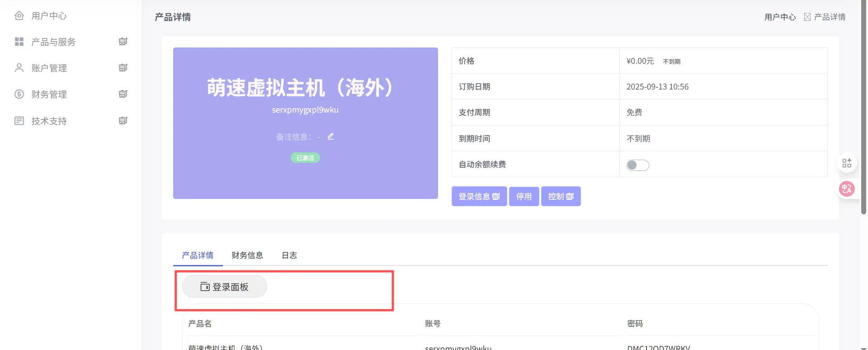
Task: Open 用户中心 in the sidebar
Action: pyautogui.click(x=49, y=16)
